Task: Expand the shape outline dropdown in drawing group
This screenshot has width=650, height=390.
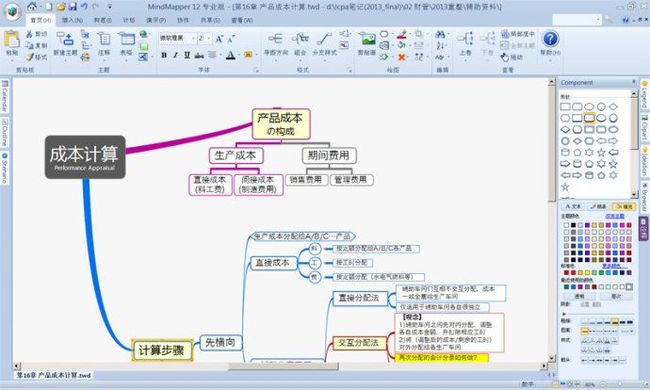Action: coord(410,34)
